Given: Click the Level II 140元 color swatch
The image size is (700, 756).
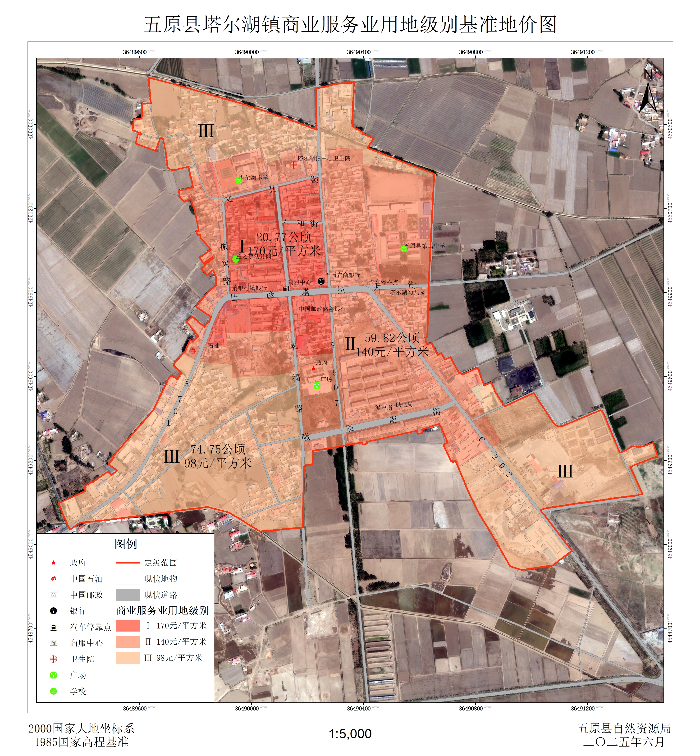Looking at the screenshot, I should pos(128,641).
